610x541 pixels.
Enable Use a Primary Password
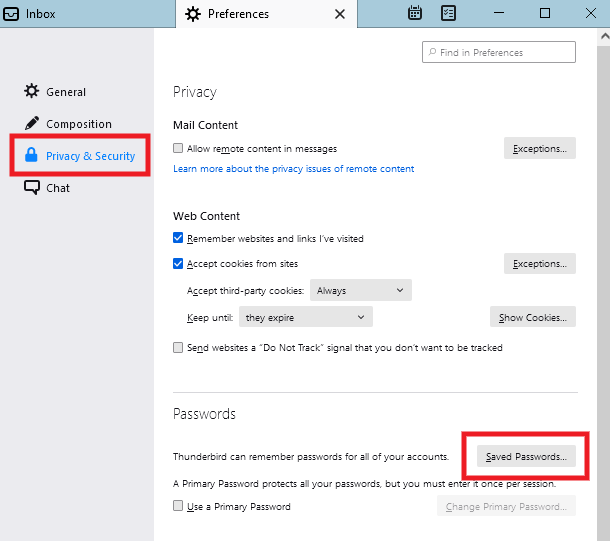178,506
